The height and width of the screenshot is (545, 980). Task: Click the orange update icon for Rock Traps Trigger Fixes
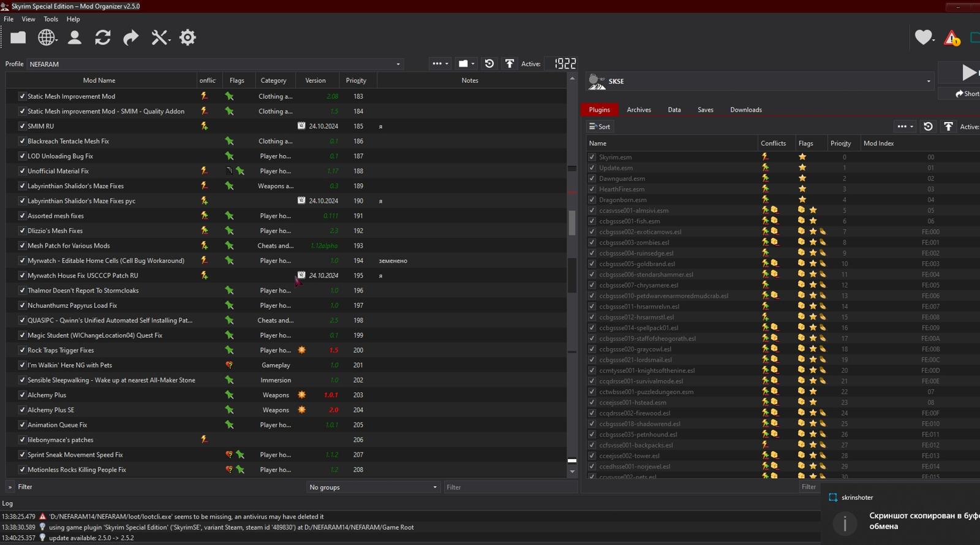tap(301, 350)
